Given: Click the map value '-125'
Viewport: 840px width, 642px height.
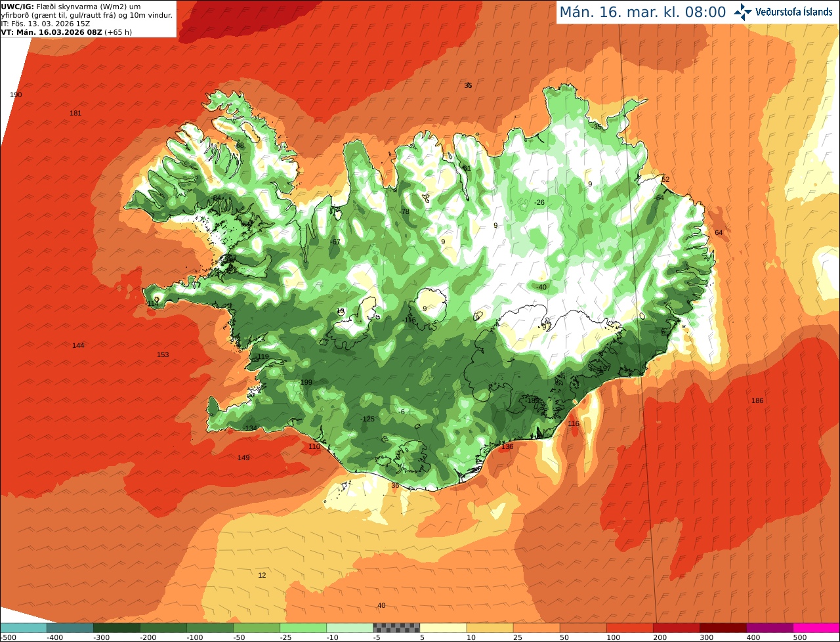Looking at the screenshot, I should coord(367,419).
